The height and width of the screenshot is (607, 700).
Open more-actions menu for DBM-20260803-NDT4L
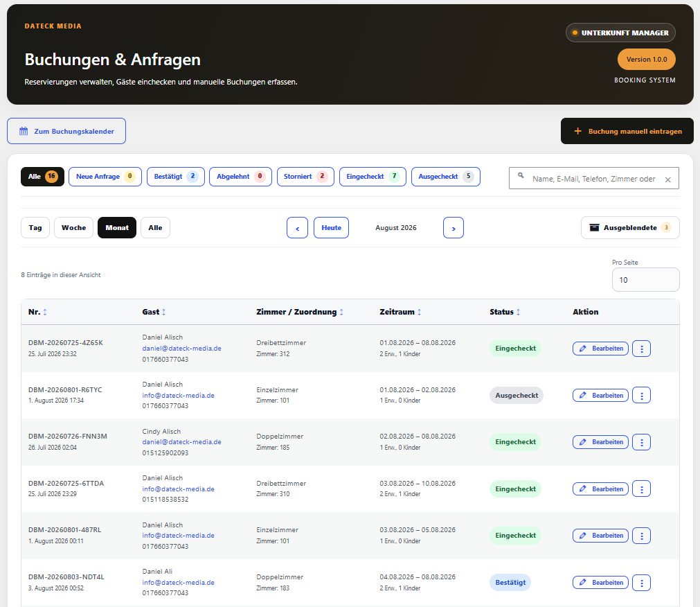pos(642,583)
